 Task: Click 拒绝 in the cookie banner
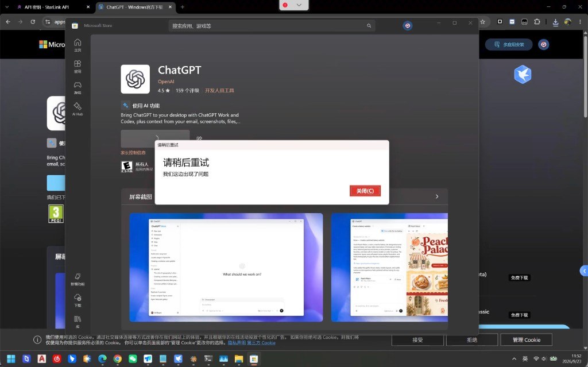pyautogui.click(x=472, y=339)
